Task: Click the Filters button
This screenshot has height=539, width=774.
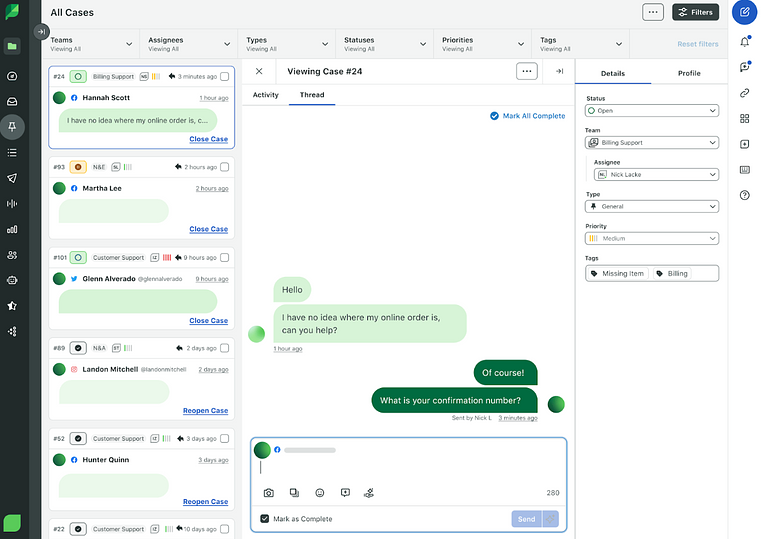Action: (696, 12)
